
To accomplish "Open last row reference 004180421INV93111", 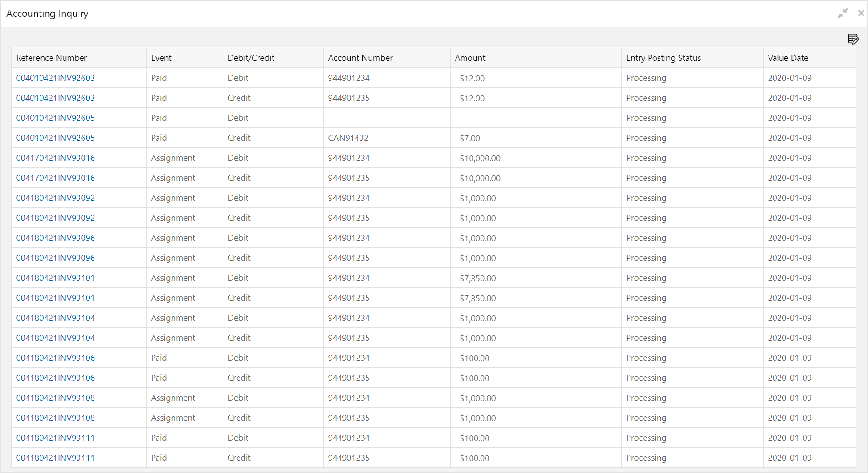I will click(x=55, y=458).
